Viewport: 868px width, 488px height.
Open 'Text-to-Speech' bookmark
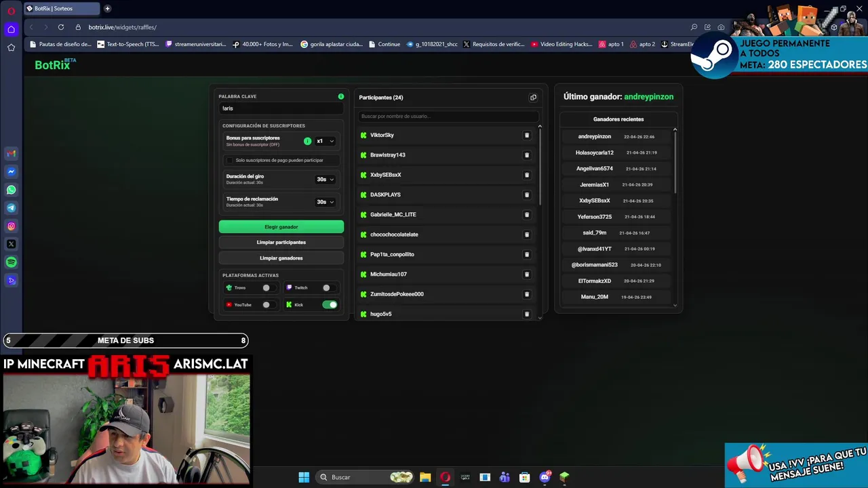128,44
